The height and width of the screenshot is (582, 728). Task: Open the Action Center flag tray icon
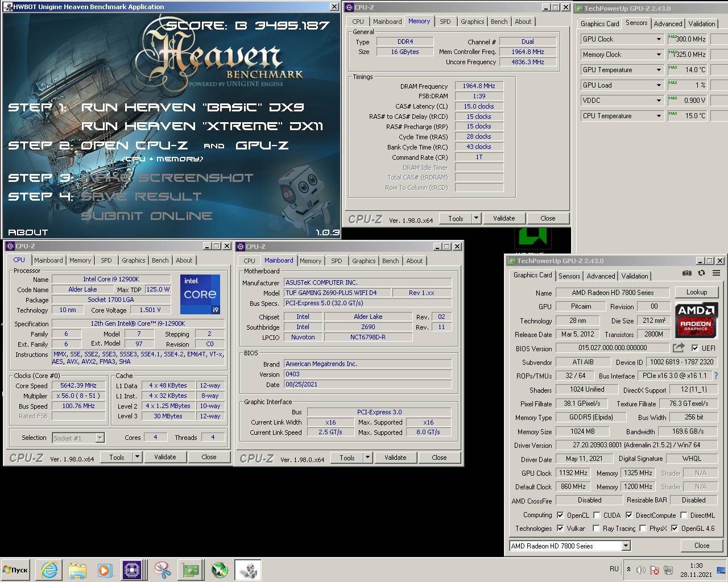point(654,570)
